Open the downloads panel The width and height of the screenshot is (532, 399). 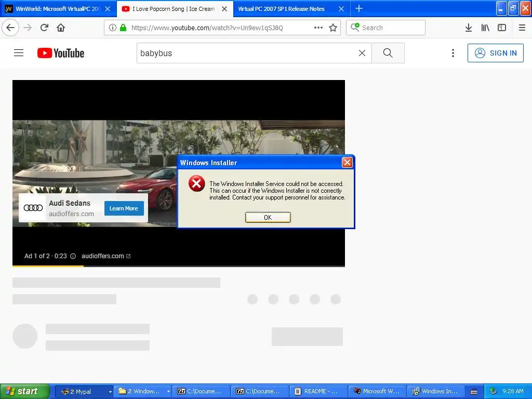[x=469, y=28]
